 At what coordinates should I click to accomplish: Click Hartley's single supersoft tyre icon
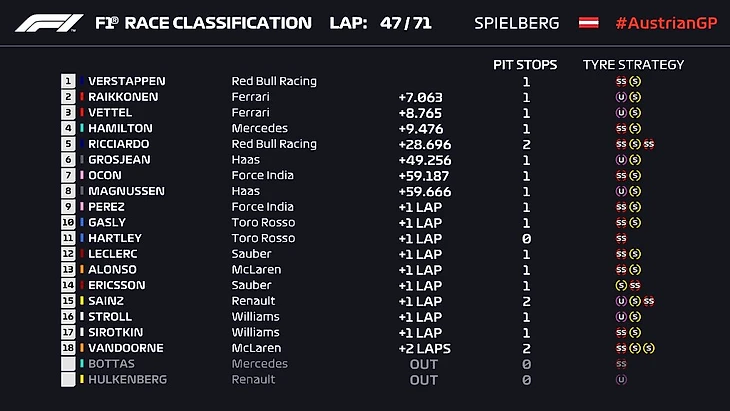[x=622, y=239]
